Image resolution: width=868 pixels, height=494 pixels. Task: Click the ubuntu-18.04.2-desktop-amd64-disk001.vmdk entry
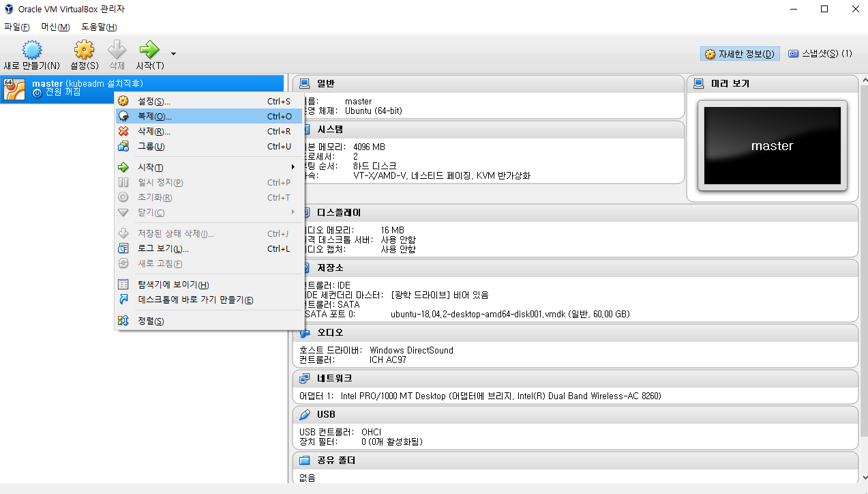[x=509, y=315]
